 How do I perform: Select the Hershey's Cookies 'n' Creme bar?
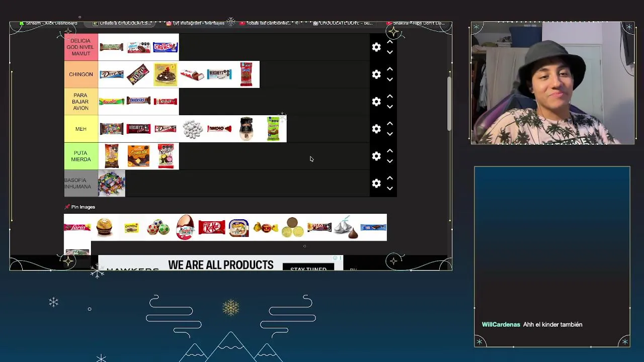click(x=219, y=74)
